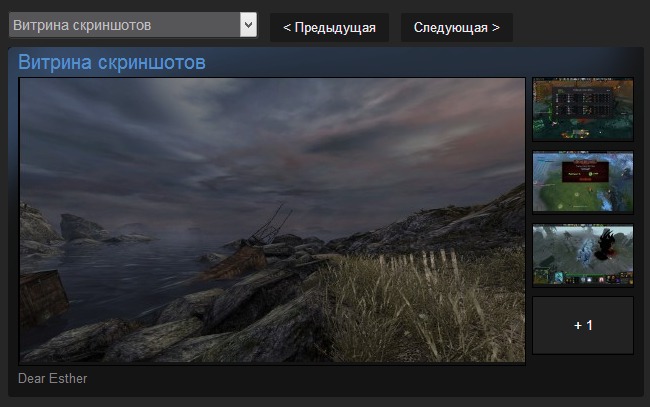Open the thumbnail with red dialog box
The height and width of the screenshot is (407, 650).
(583, 182)
